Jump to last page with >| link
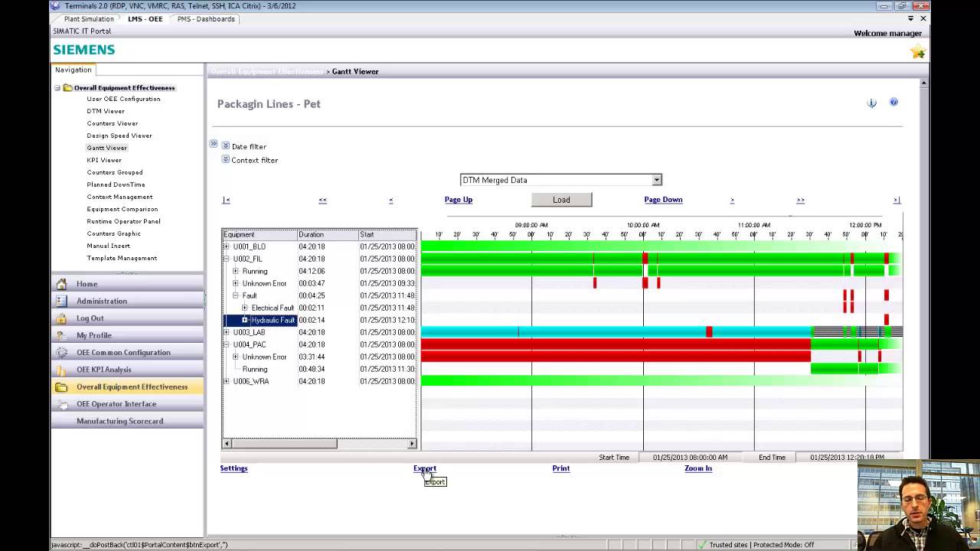This screenshot has width=980, height=551. pos(897,200)
